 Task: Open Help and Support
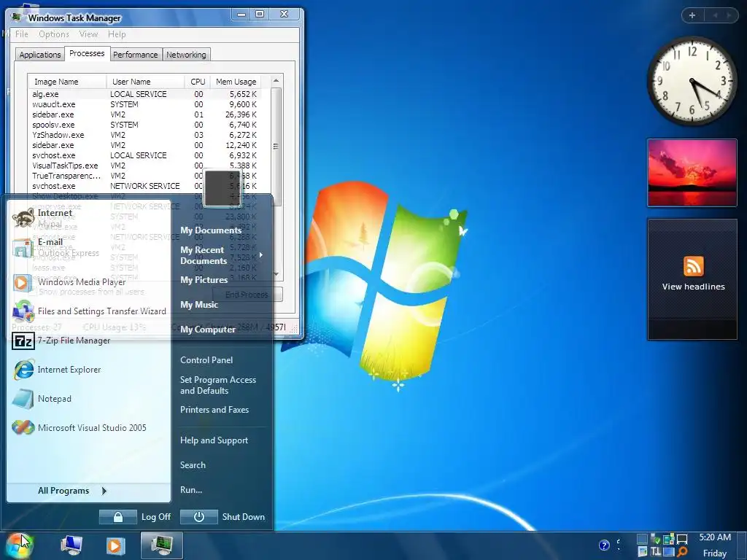214,440
